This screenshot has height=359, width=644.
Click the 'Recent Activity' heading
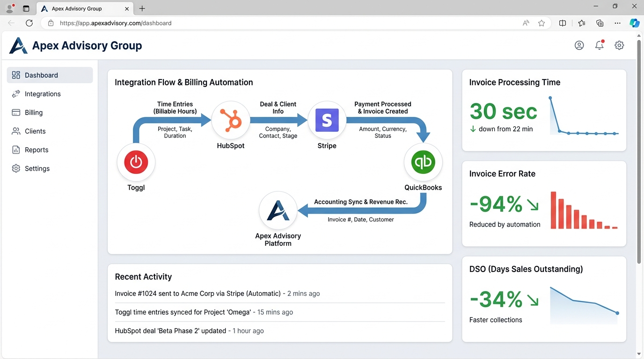143,277
